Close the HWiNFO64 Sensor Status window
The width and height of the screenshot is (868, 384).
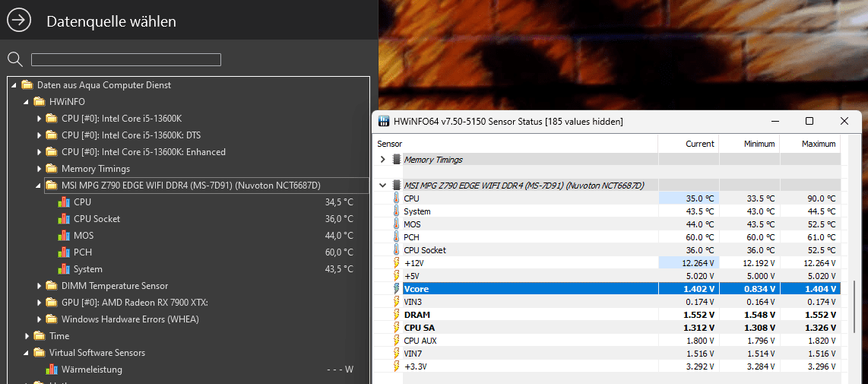coord(844,121)
